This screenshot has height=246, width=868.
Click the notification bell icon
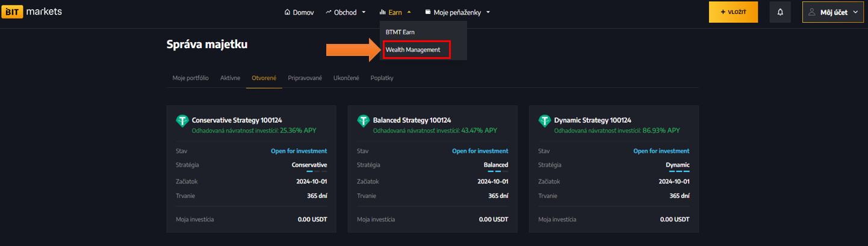[780, 12]
